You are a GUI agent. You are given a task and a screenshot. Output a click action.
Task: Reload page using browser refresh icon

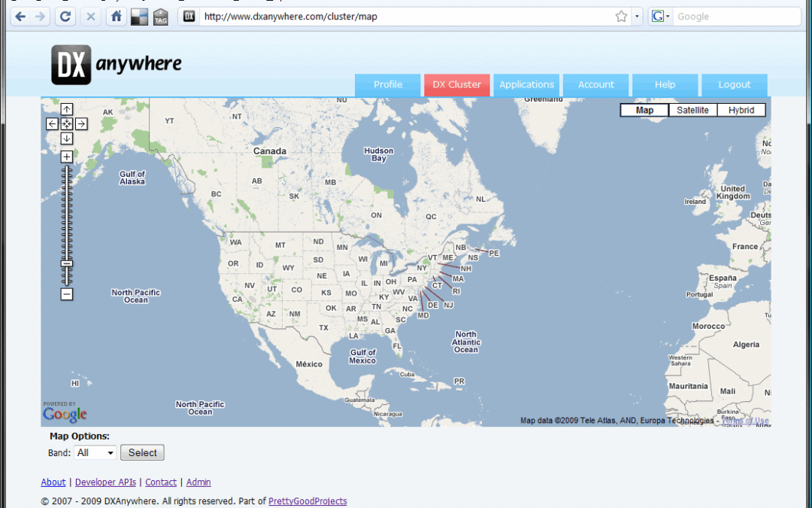click(x=66, y=17)
